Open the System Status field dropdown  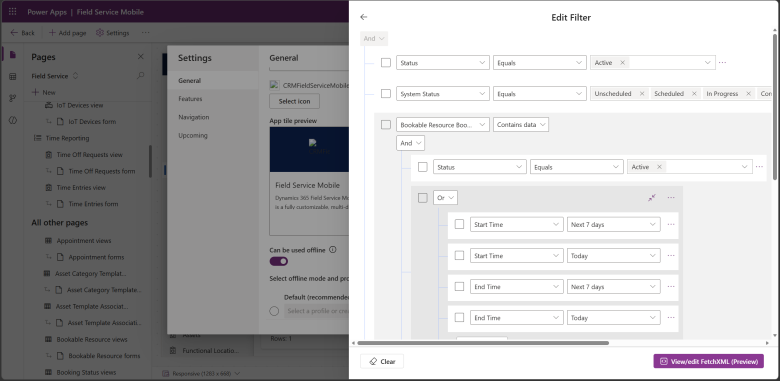pyautogui.click(x=443, y=94)
